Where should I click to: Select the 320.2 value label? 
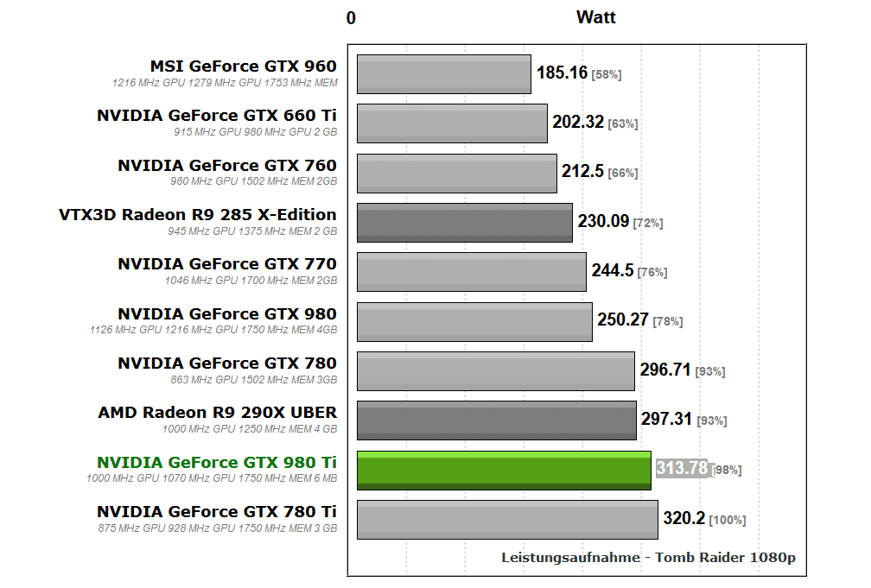coord(683,519)
